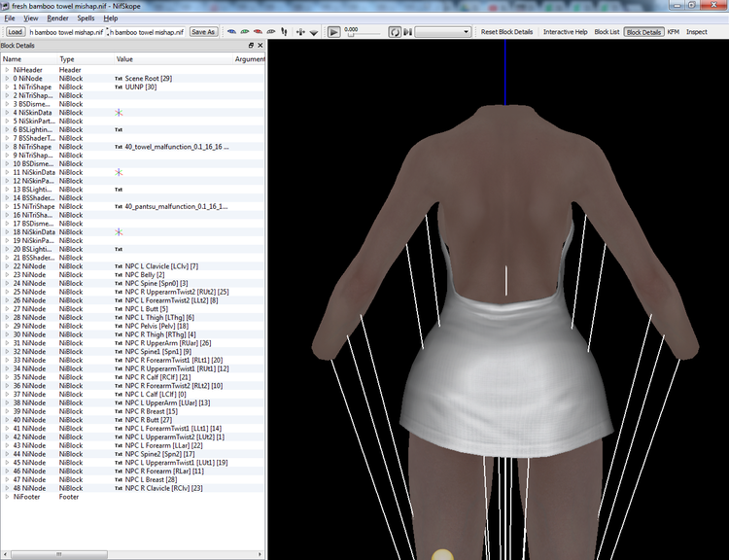Screen dimensions: 729x560
Task: Click the flip/rotate view axes icon
Action: click(300, 32)
